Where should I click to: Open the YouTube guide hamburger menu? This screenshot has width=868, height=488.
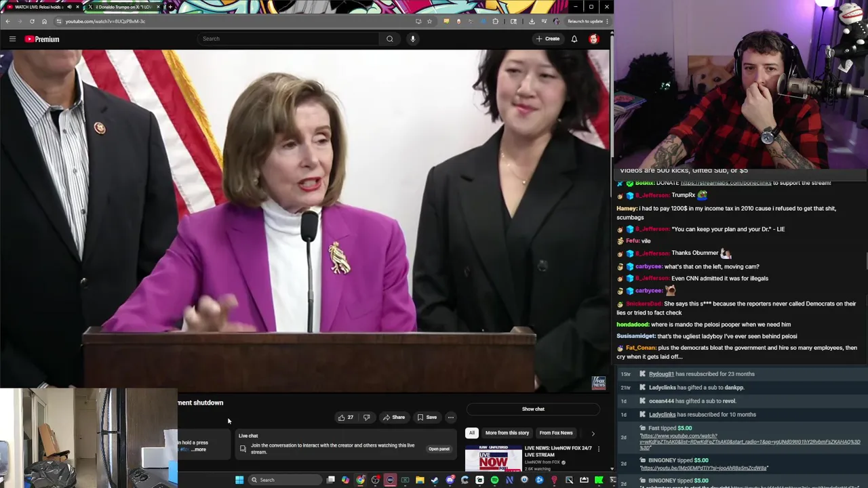pos(12,39)
